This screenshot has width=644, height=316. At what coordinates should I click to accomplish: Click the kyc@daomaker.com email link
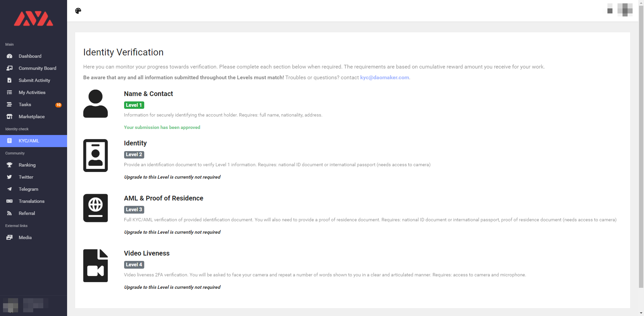[x=384, y=78]
